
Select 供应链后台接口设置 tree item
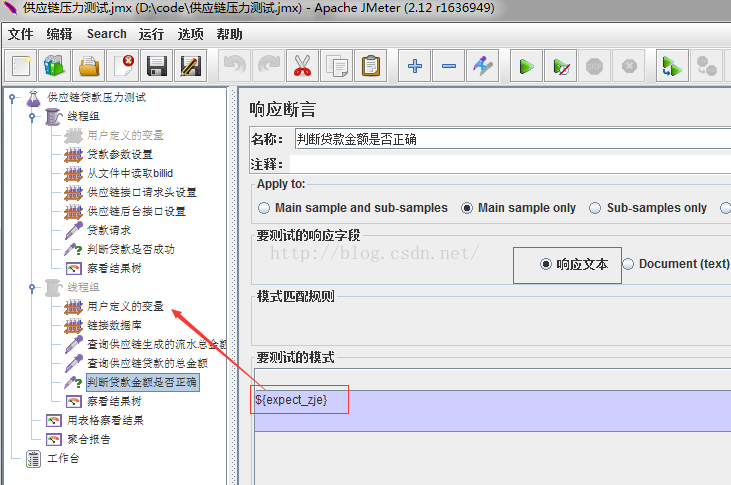tap(136, 212)
